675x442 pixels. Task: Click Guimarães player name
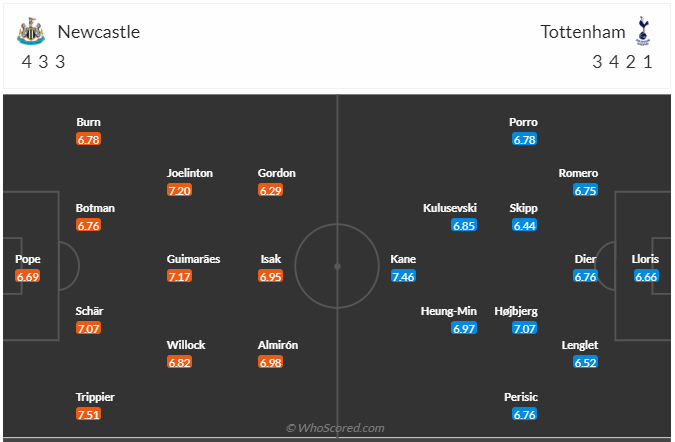coord(193,259)
